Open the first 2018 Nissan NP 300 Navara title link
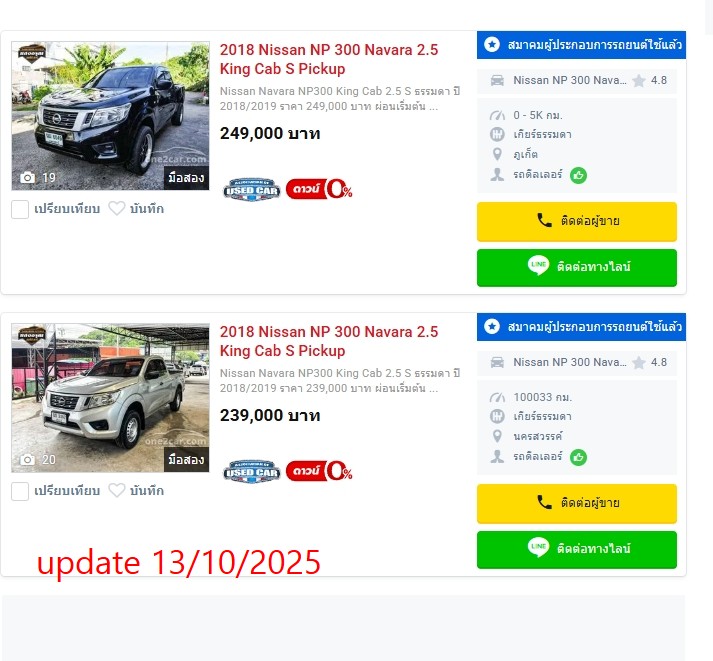Viewport: 713px width, 661px height. click(x=329, y=59)
